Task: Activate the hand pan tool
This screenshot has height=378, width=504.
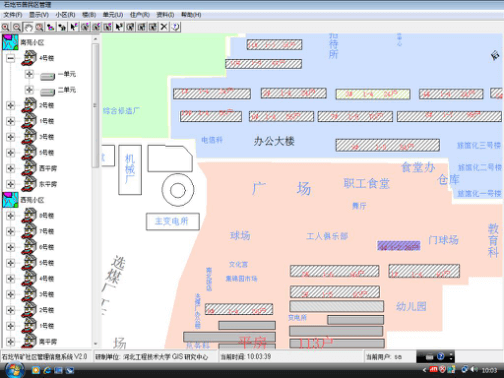Action: click(x=28, y=27)
